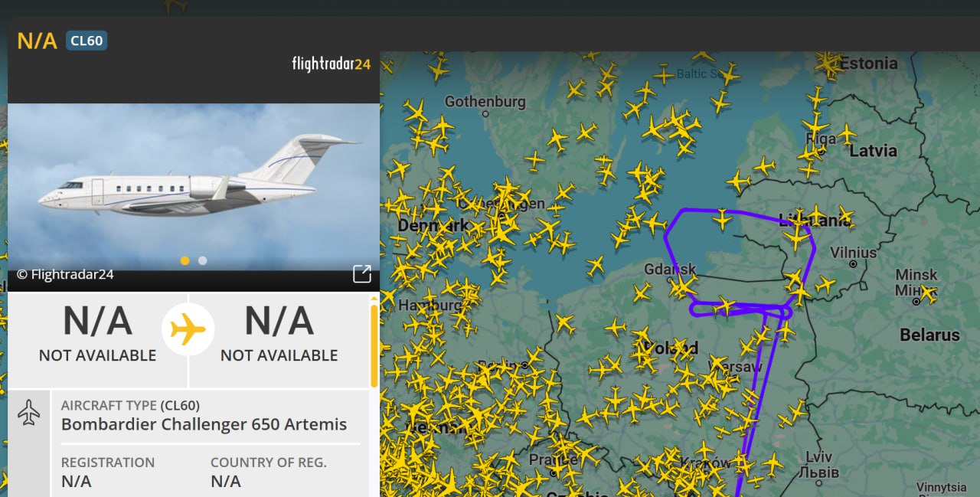
Task: Click the CL60 aircraft type badge
Action: [x=86, y=41]
